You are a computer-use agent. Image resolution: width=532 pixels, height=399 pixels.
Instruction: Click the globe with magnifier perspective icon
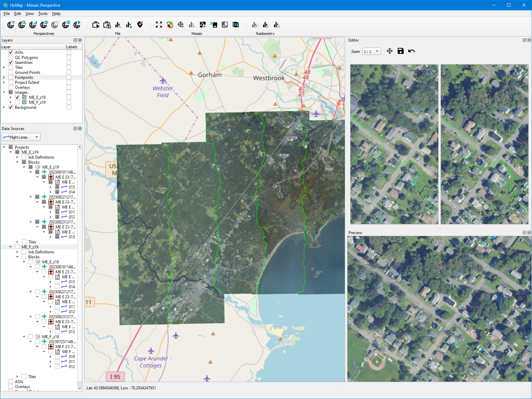[x=22, y=25]
